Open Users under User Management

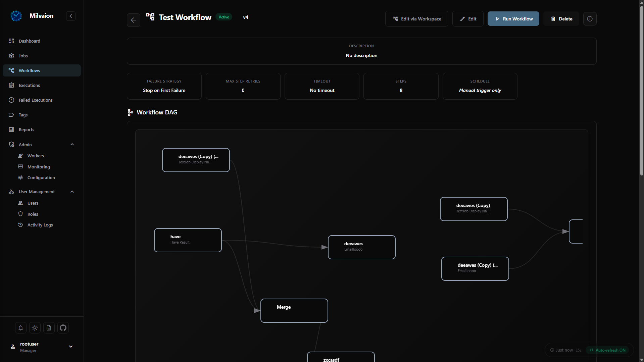coord(33,203)
